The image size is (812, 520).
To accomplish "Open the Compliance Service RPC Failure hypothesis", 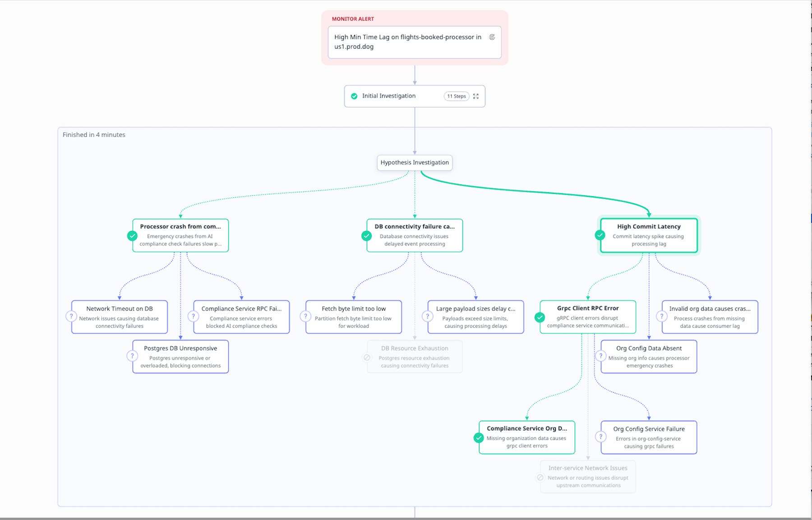I will tap(241, 317).
